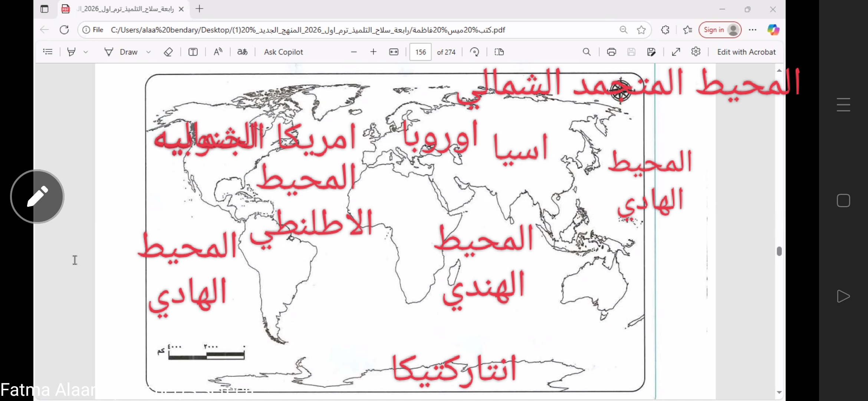Open browser Extensions menu
Screen dimensions: 868x401
665,30
